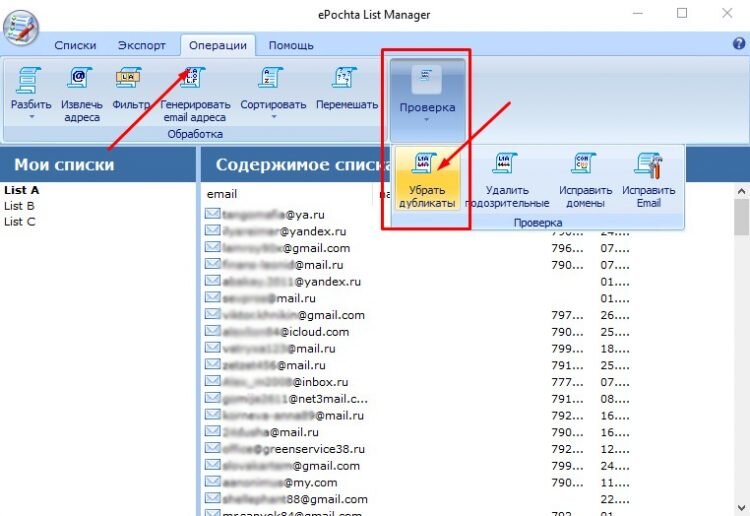Select envelope icon of the @icloud.com row
The width and height of the screenshot is (750, 516).
[x=212, y=331]
